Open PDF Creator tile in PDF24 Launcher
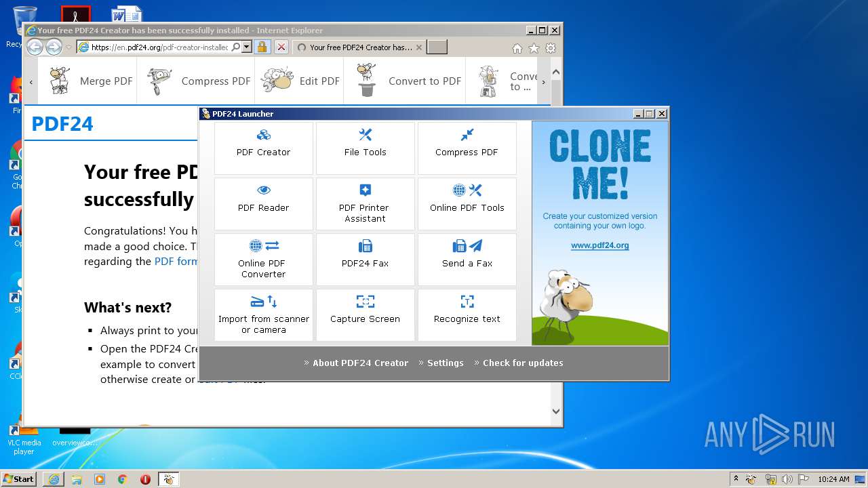 [264, 148]
